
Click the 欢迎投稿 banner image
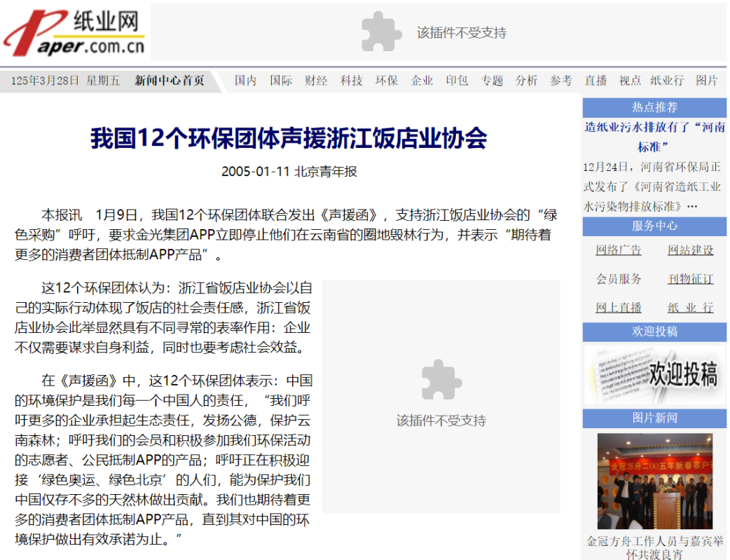654,375
